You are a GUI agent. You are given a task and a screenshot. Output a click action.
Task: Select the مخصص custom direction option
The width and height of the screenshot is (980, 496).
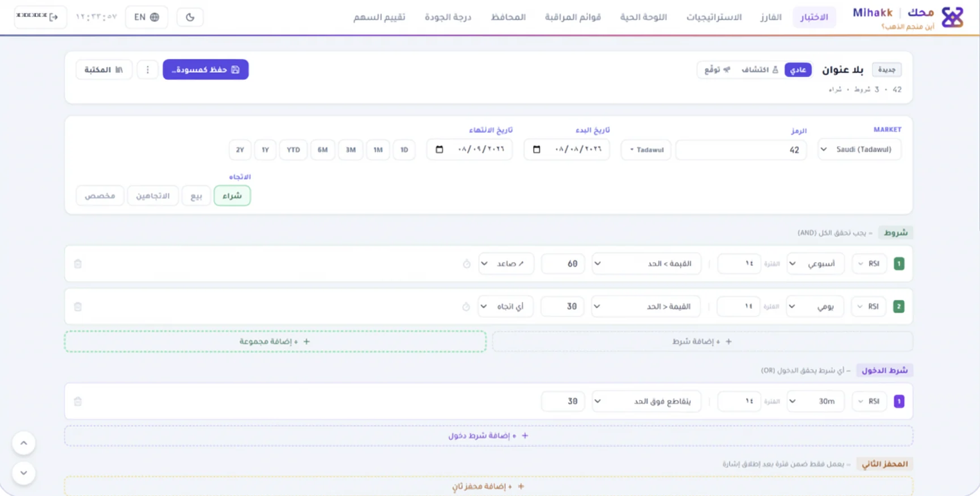100,196
